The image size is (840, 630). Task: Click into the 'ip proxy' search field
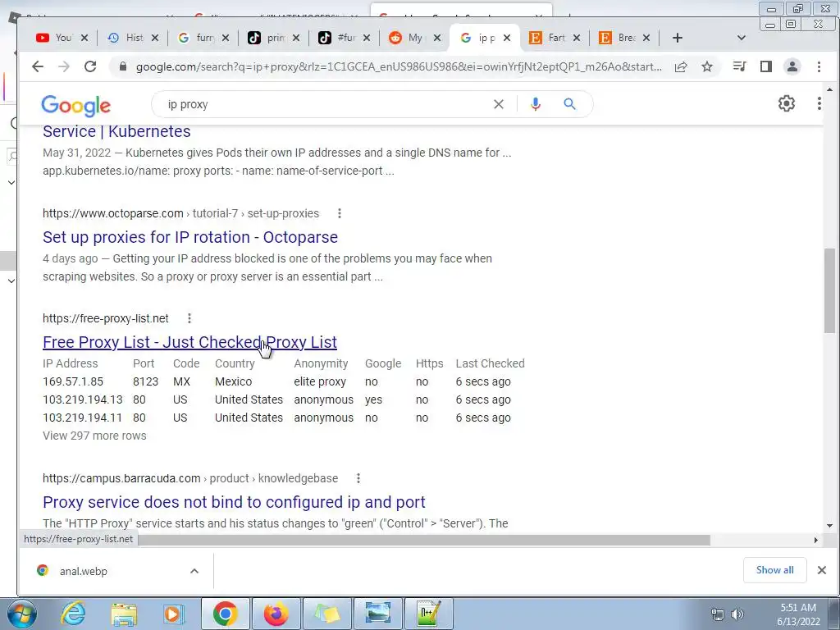tap(322, 104)
